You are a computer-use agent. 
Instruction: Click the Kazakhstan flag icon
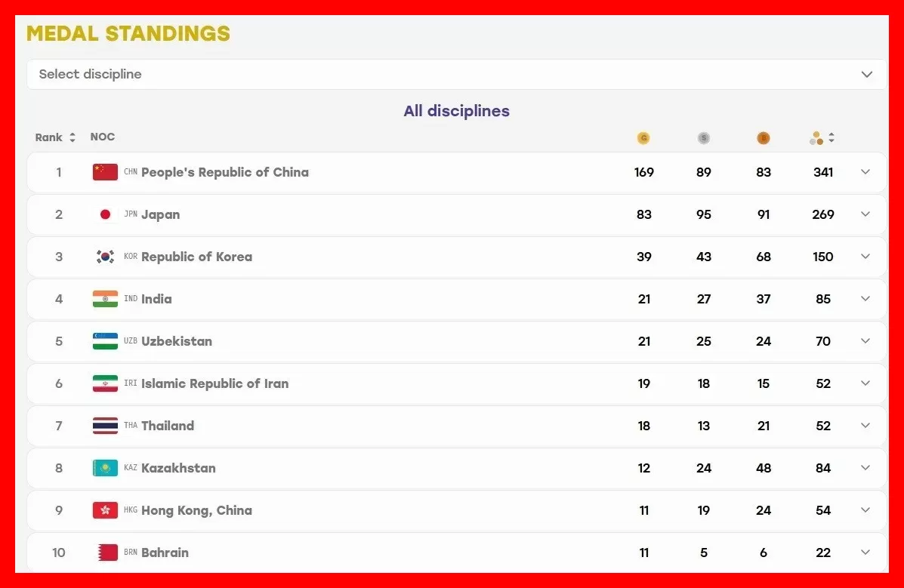(x=105, y=468)
